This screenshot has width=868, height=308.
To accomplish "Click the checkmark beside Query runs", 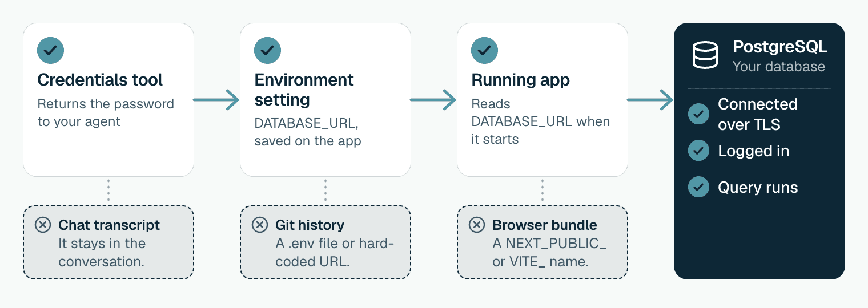I will [698, 187].
